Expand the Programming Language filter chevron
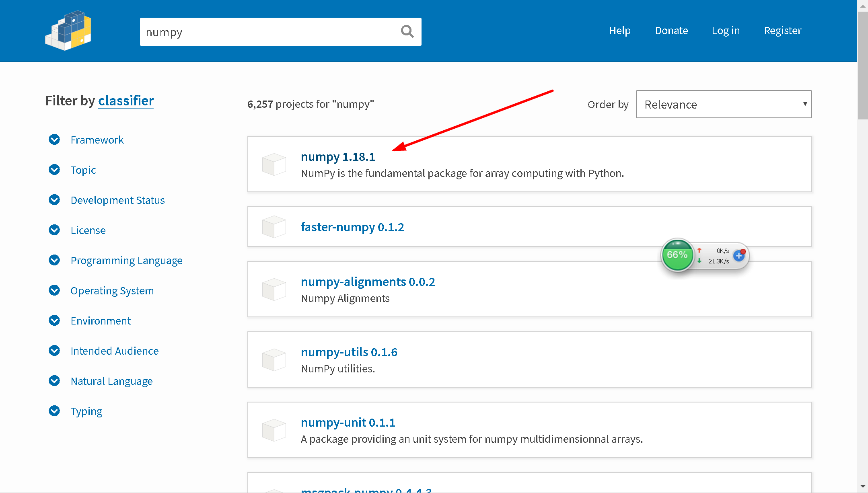The width and height of the screenshot is (868, 493). (54, 260)
